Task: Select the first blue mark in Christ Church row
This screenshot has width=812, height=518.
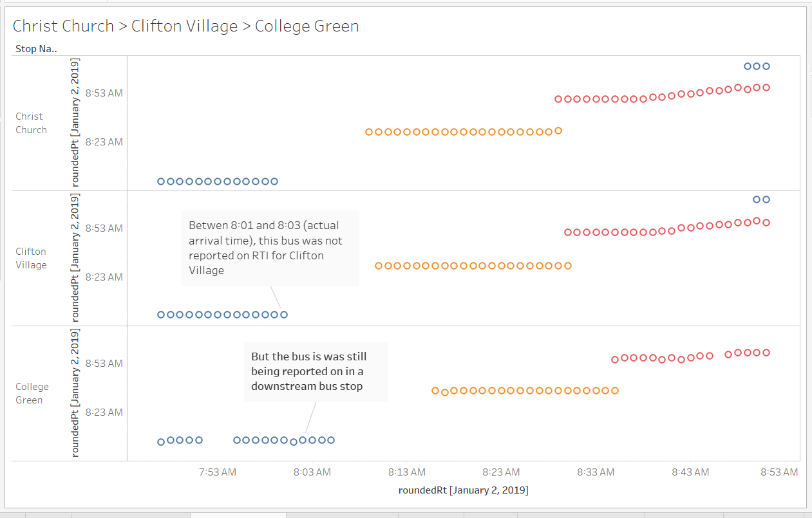Action: [x=161, y=181]
